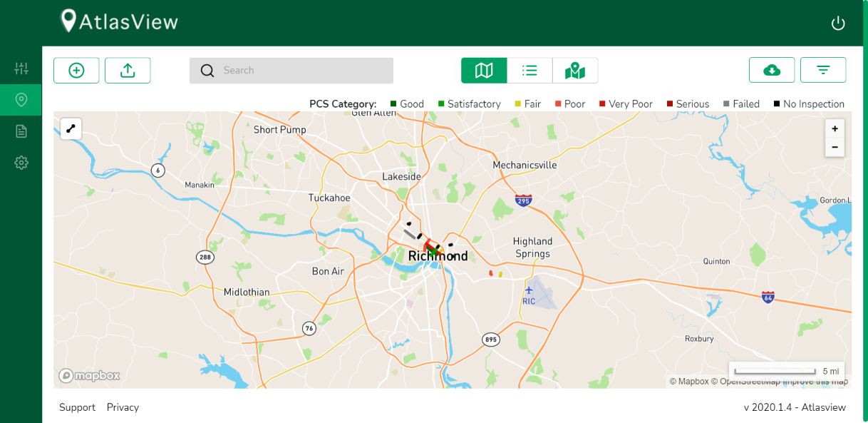
Task: Select the map pin sidebar icon
Action: (21, 100)
